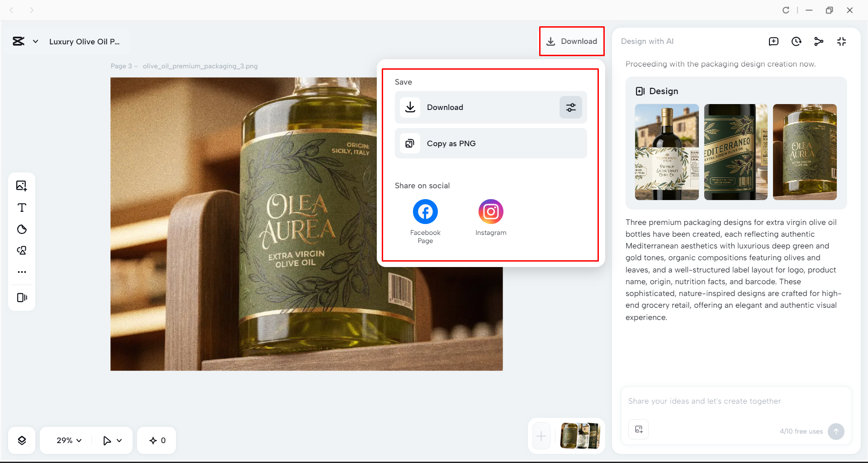Click the Save heading in popup
This screenshot has height=463, width=868.
coord(403,82)
